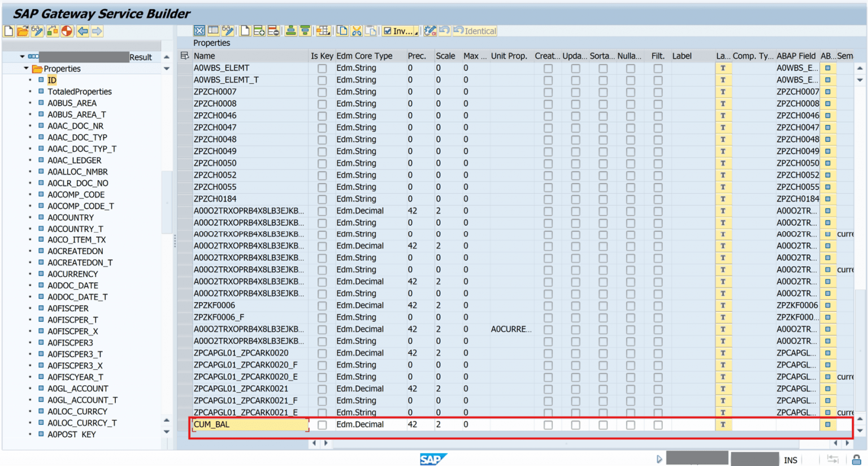Image resolution: width=868 pixels, height=466 pixels.
Task: Sort properties ascending
Action: [290, 31]
